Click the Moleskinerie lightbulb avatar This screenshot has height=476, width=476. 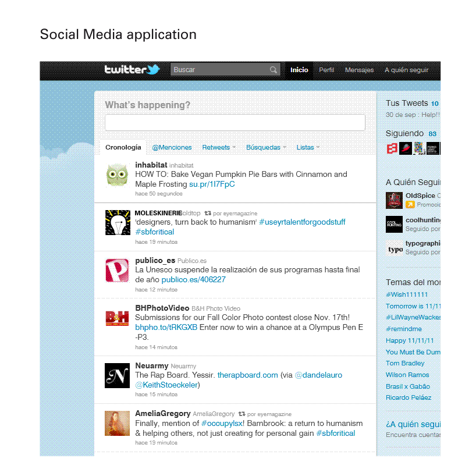(x=117, y=222)
